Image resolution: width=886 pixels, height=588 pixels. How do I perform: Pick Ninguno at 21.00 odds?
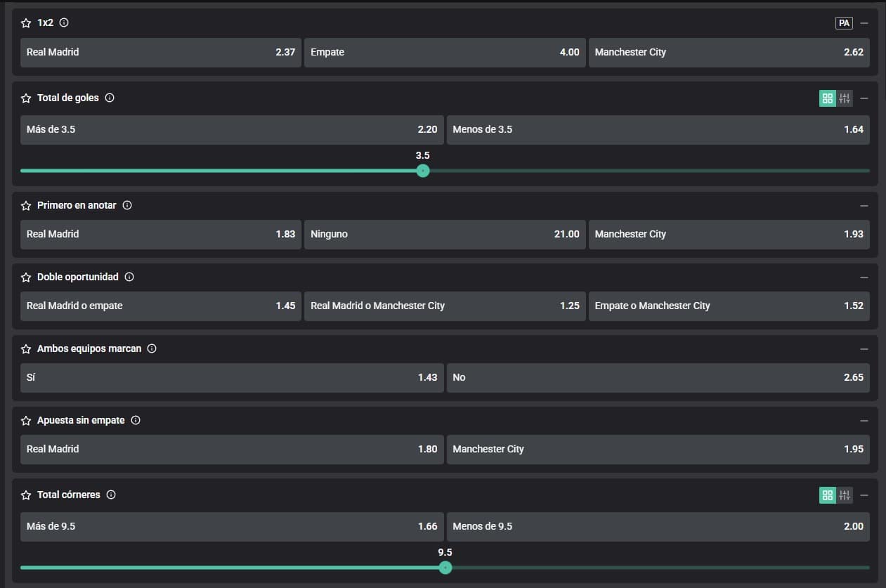coord(444,235)
